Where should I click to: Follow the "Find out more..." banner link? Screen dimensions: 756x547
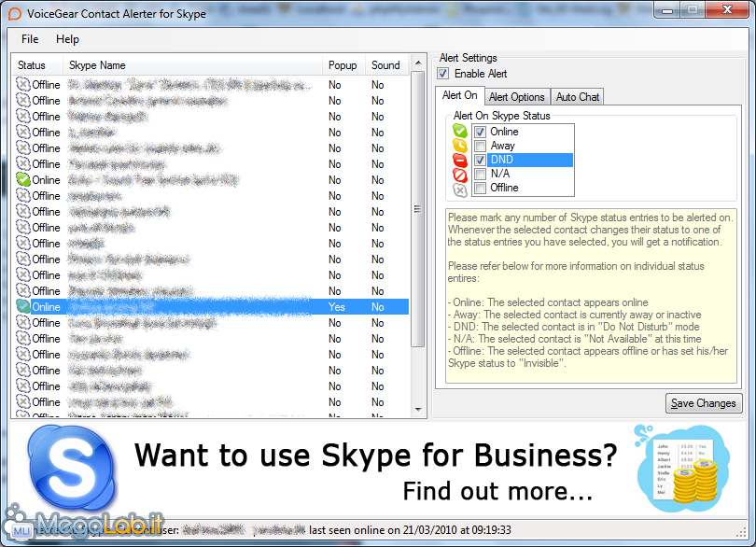click(x=497, y=491)
